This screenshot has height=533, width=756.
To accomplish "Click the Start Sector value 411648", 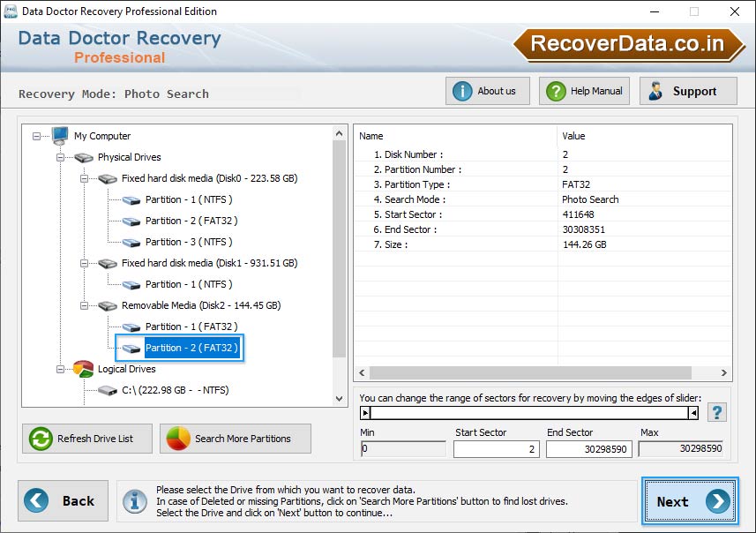I will click(578, 214).
